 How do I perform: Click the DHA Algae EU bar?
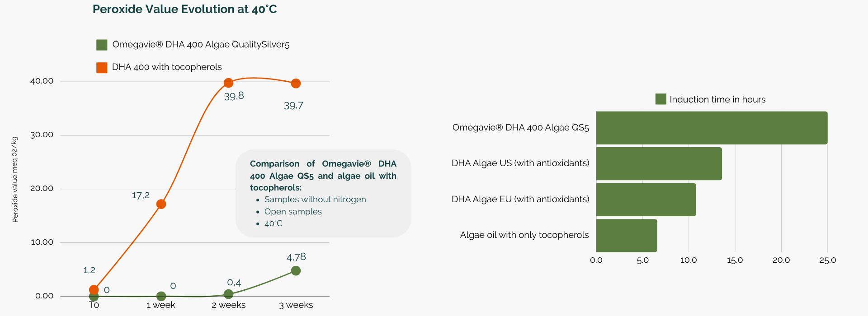[x=646, y=200]
